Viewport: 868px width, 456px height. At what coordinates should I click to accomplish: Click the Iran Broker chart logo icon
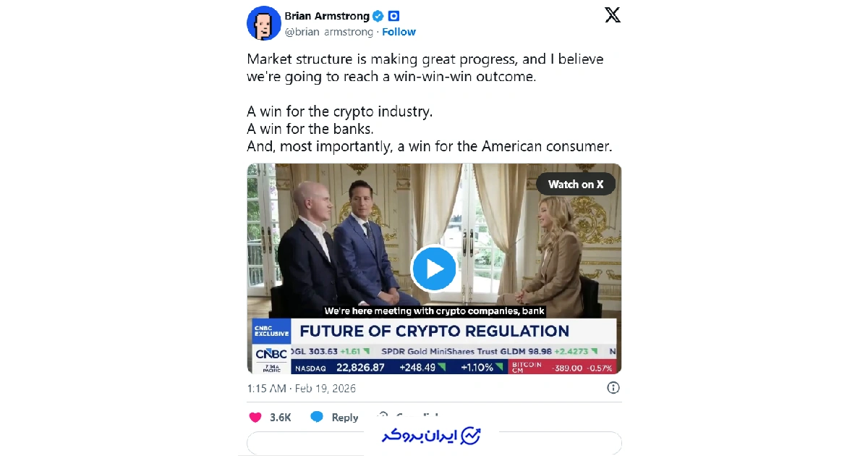click(471, 436)
